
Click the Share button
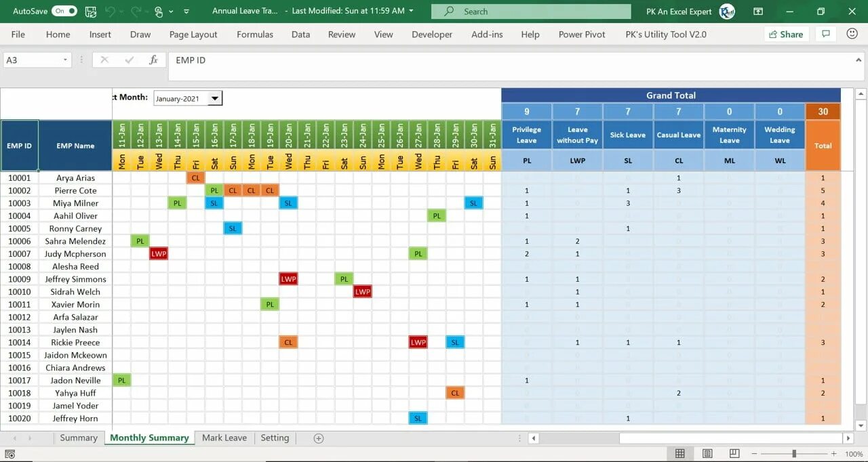click(x=785, y=35)
